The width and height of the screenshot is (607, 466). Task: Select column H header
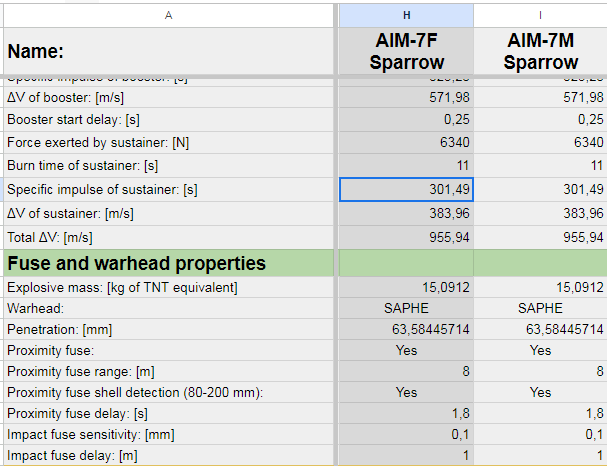406,15
